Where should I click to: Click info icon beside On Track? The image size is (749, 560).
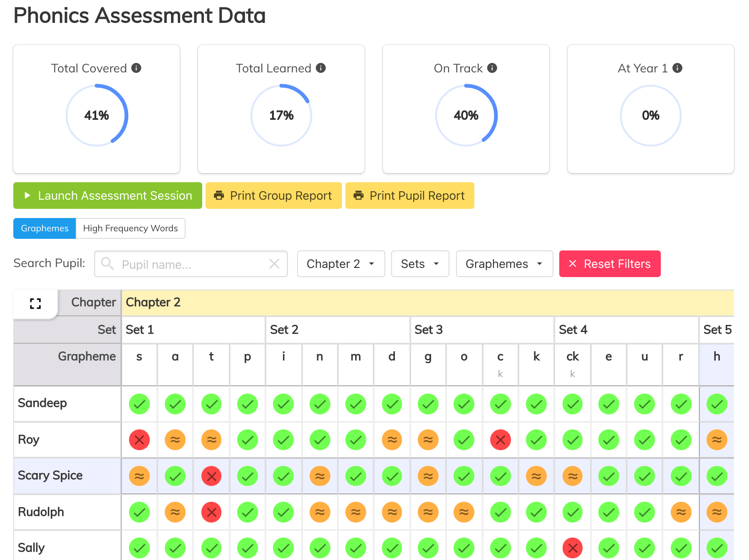click(492, 68)
